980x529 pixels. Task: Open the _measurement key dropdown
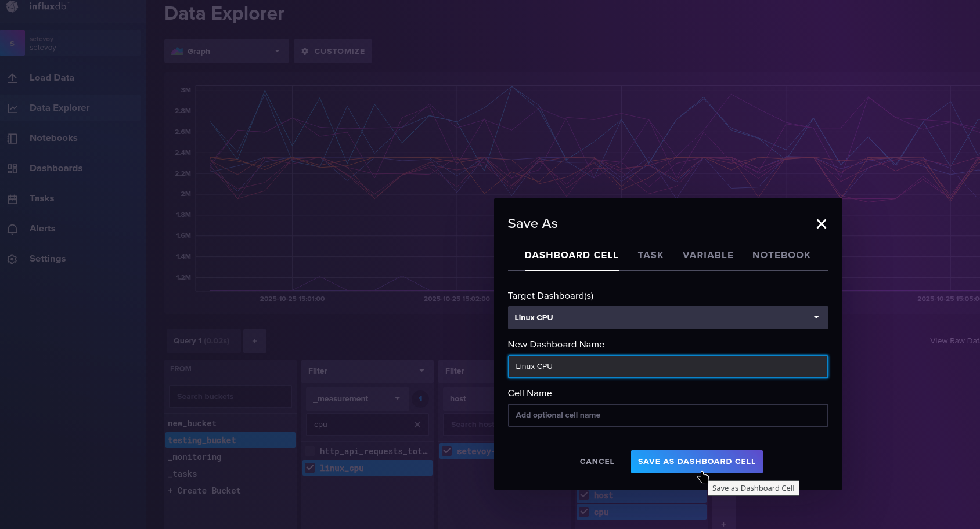(x=357, y=399)
